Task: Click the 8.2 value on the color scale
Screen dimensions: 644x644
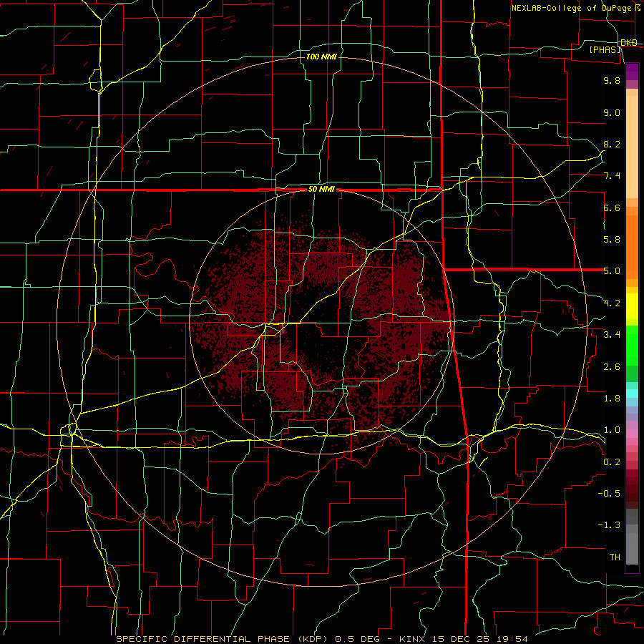Action: 612,144
